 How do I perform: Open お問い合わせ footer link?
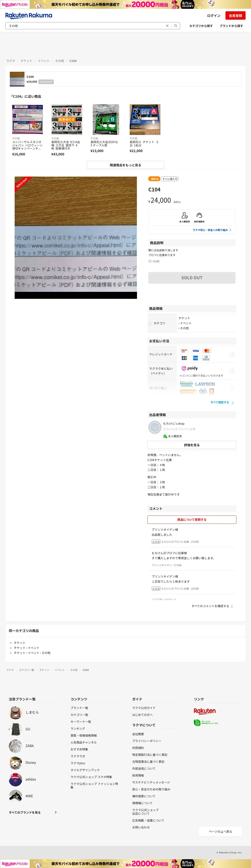[x=141, y=827]
